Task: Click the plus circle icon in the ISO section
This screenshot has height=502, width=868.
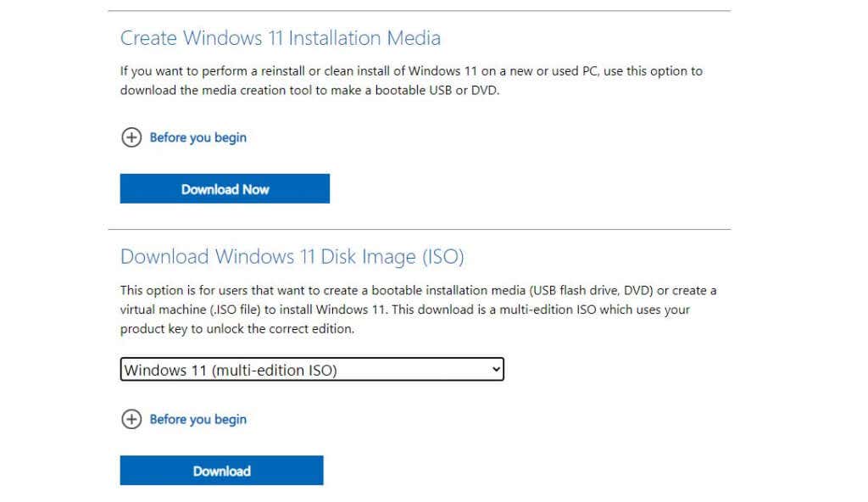Action: pos(132,419)
